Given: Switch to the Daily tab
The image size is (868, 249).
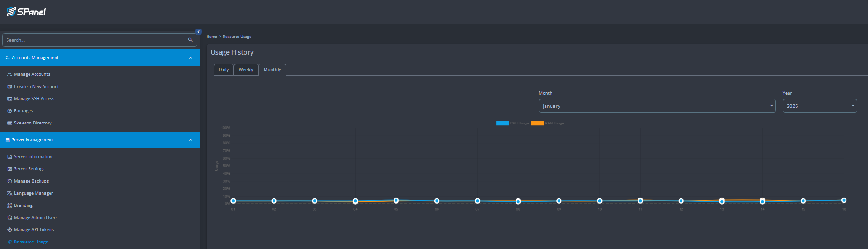Looking at the screenshot, I should [223, 70].
